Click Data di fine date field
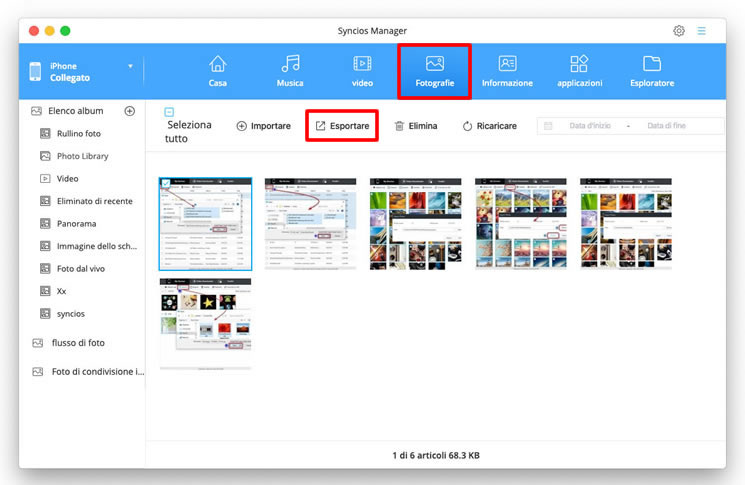 click(666, 126)
